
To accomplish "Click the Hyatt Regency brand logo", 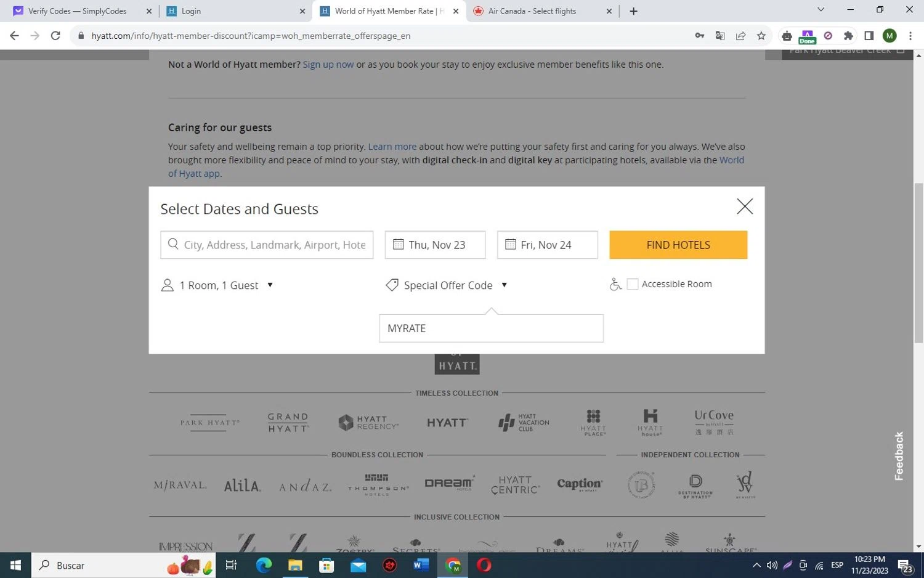I will point(368,423).
